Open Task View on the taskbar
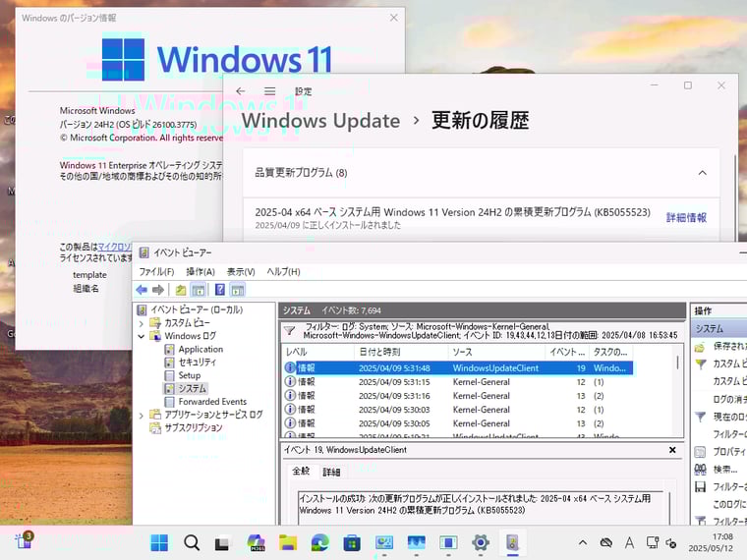Screen dimensions: 747x560 [221, 543]
